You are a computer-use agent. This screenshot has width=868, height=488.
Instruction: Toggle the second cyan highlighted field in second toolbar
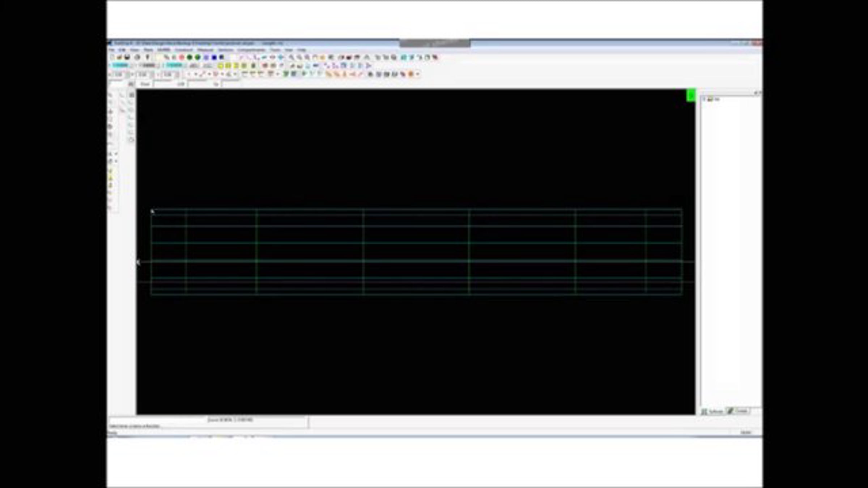174,65
